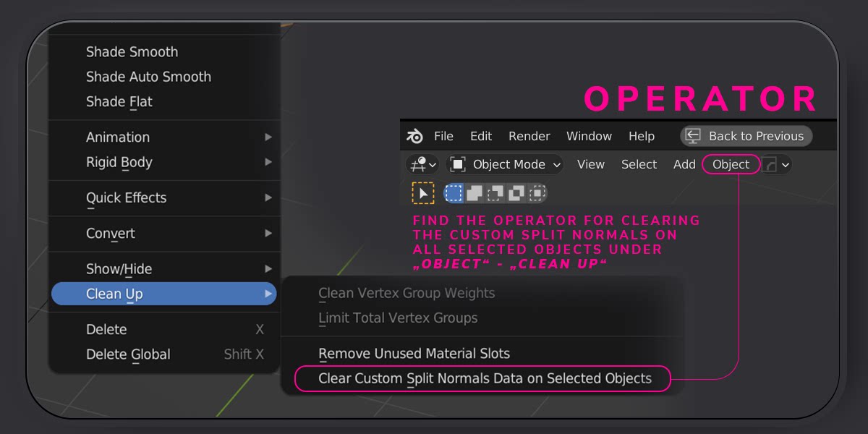The height and width of the screenshot is (434, 868).
Task: Click Delete Global menu entry
Action: coord(128,354)
